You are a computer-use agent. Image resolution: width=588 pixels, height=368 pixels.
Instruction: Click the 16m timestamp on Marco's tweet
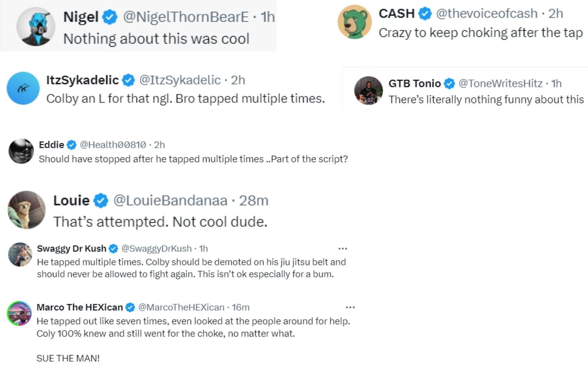tap(240, 307)
